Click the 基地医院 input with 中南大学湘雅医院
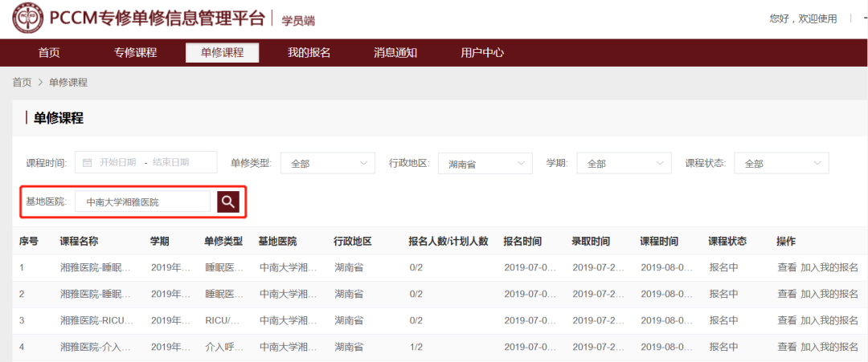The width and height of the screenshot is (868, 362). (x=143, y=201)
